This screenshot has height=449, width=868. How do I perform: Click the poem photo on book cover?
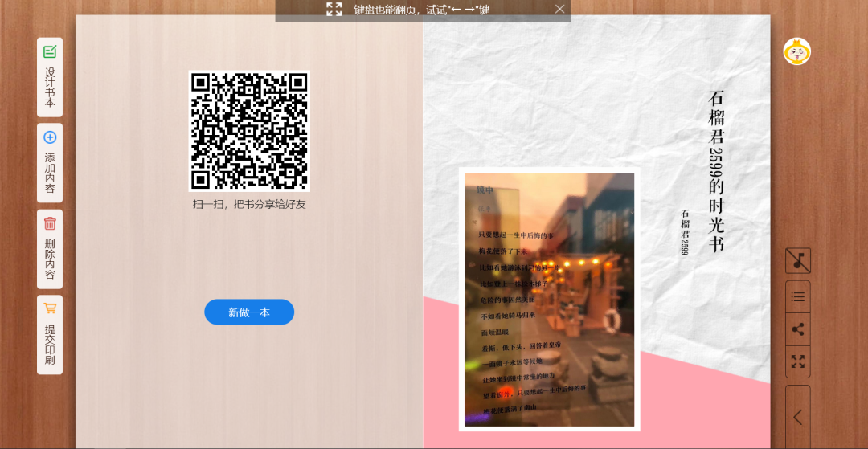pos(549,299)
